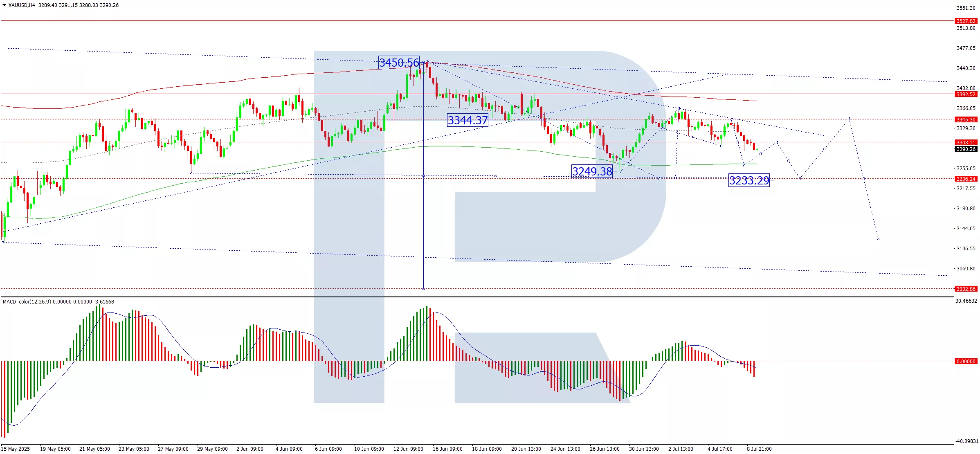Click the 3233.29 price label box
The height and width of the screenshot is (454, 980).
click(749, 180)
